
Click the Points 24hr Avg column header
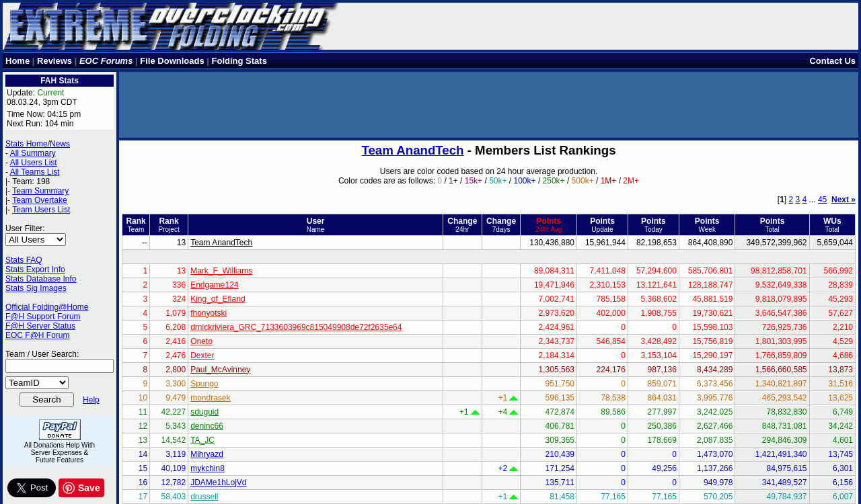(548, 225)
